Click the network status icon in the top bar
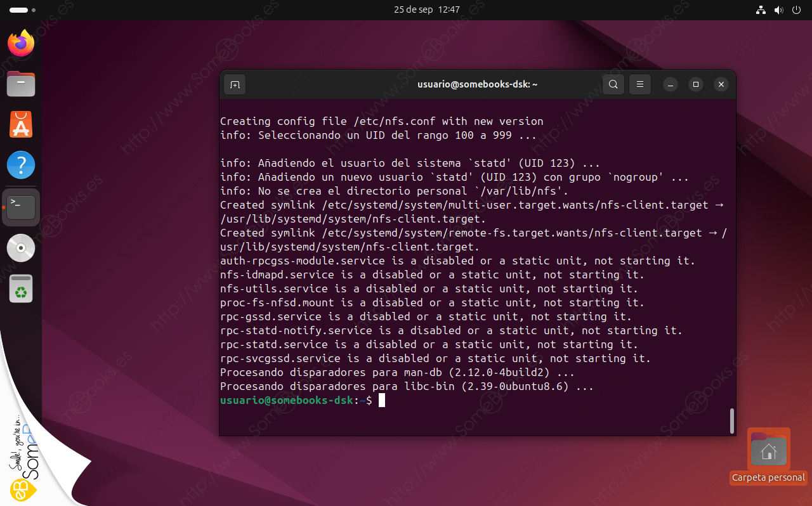 761,10
